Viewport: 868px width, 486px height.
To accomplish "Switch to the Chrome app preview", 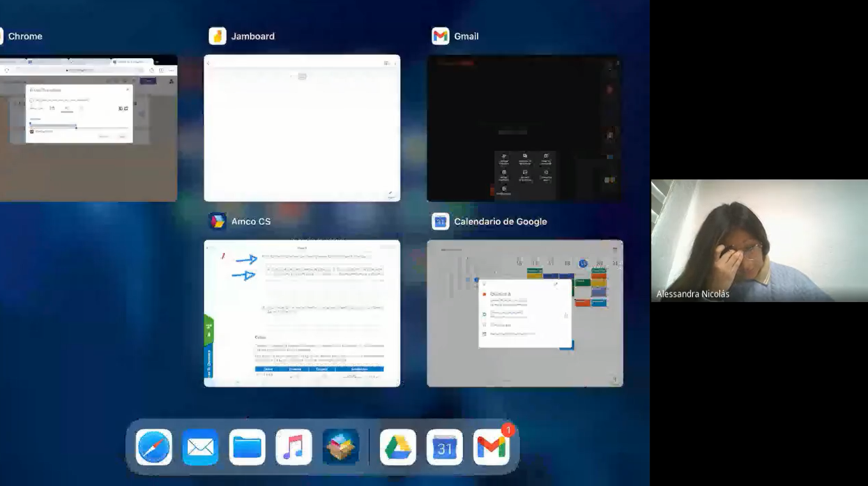I will [88, 128].
